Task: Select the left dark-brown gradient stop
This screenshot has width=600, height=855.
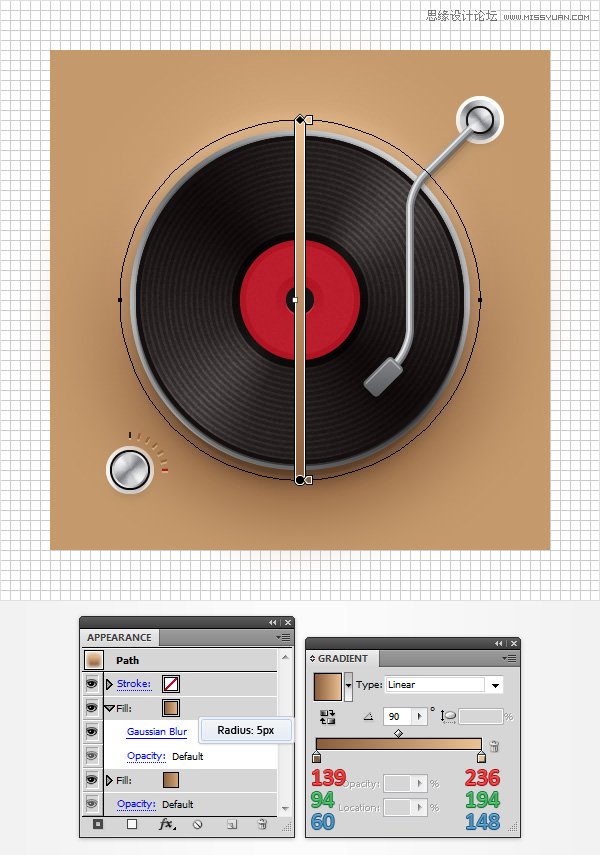Action: tap(316, 757)
